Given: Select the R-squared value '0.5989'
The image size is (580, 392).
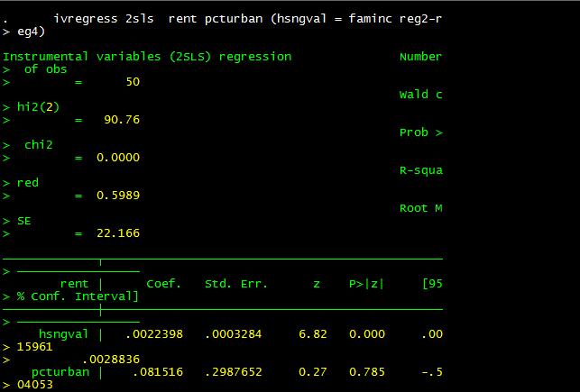Looking at the screenshot, I should click(x=118, y=195).
